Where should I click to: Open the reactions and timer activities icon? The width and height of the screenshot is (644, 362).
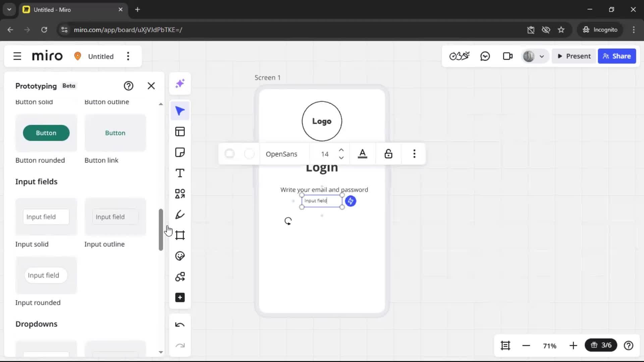[459, 56]
